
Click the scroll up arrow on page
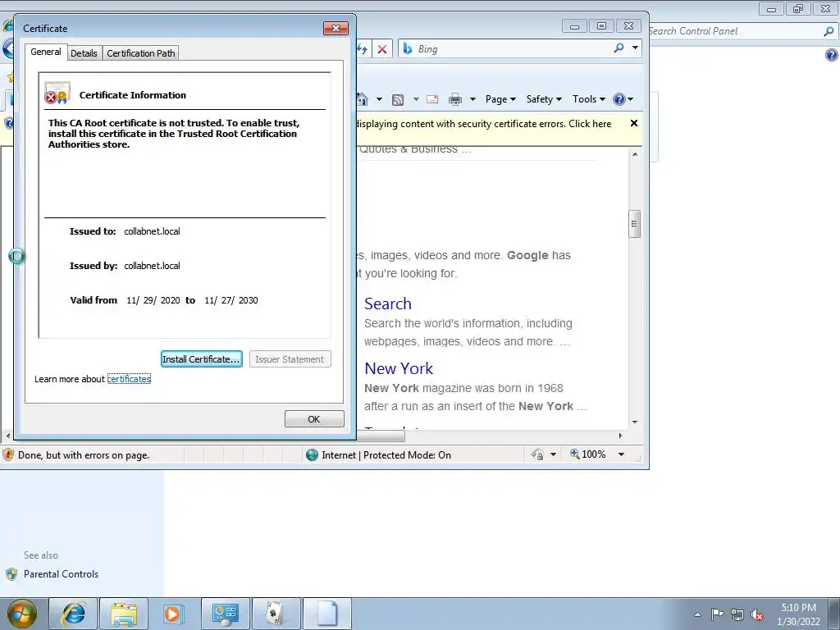634,154
